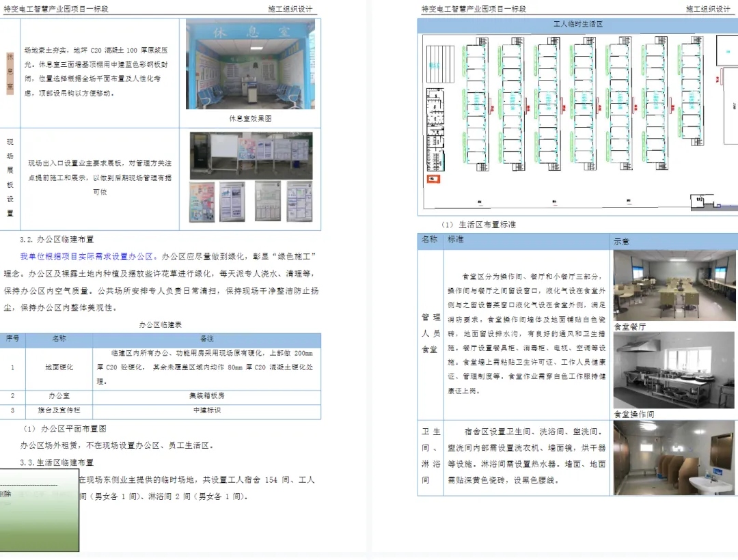Image resolution: width=738 pixels, height=560 pixels.
Task: Click the caption 食堂操作间
Action: pyautogui.click(x=634, y=415)
